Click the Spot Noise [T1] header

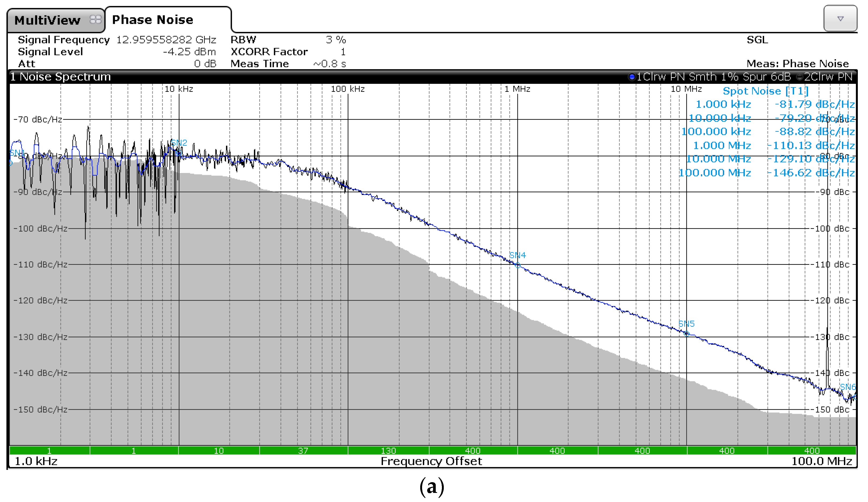point(765,91)
